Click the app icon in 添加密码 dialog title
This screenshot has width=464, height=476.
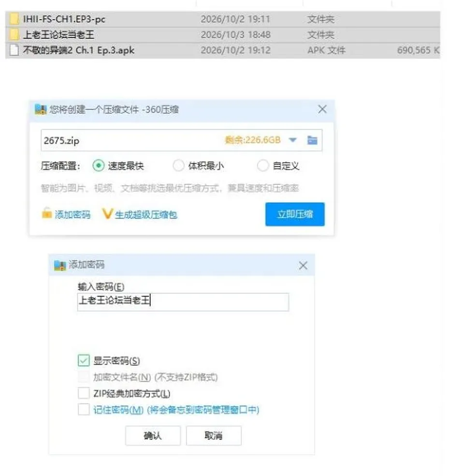point(60,265)
